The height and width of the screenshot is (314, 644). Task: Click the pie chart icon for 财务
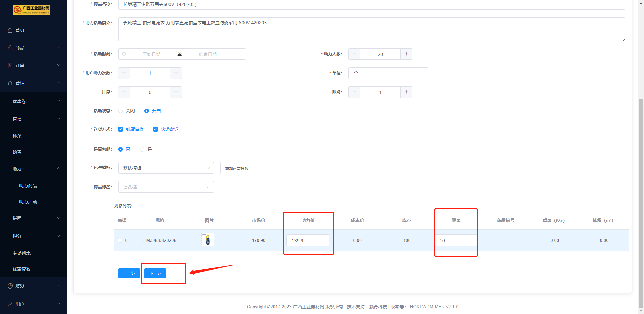pos(10,286)
